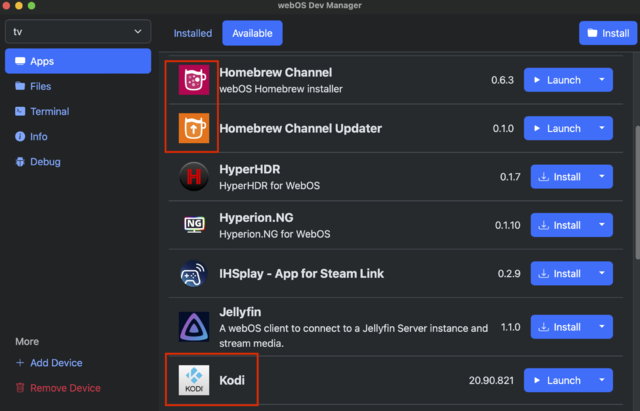Switch to the Installed tab
This screenshot has height=411, width=640.
[193, 33]
